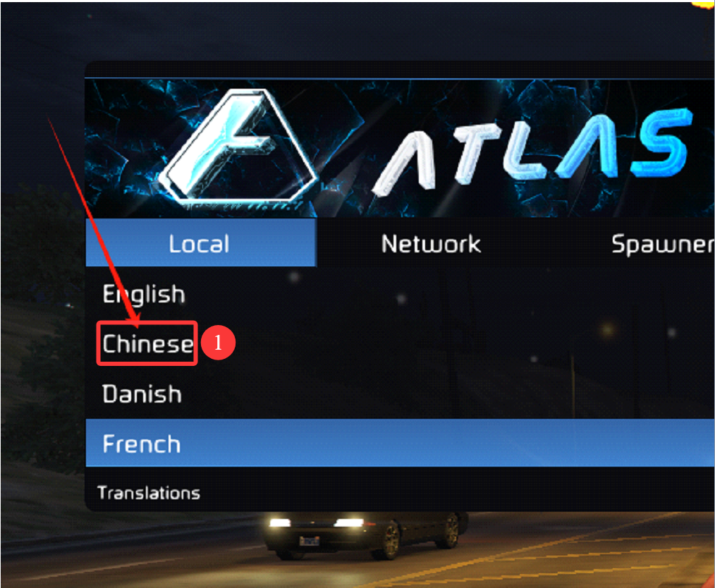Choose Chinese from the language list
The height and width of the screenshot is (588, 715).
coord(147,343)
